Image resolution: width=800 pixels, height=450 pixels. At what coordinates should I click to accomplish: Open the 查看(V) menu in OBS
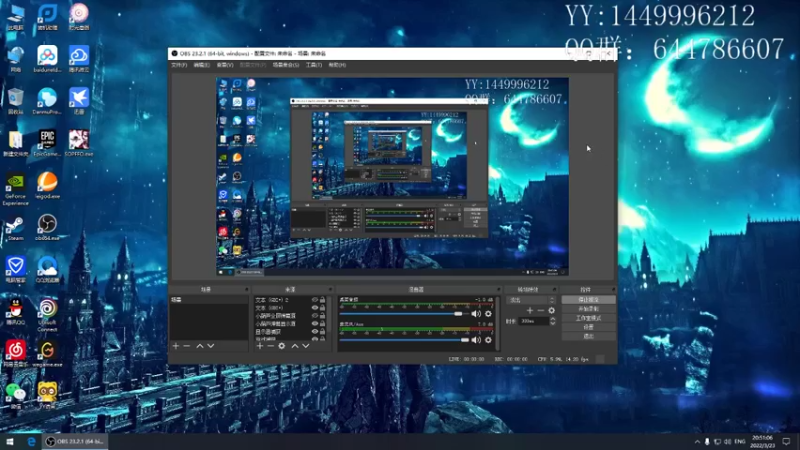coord(225,65)
